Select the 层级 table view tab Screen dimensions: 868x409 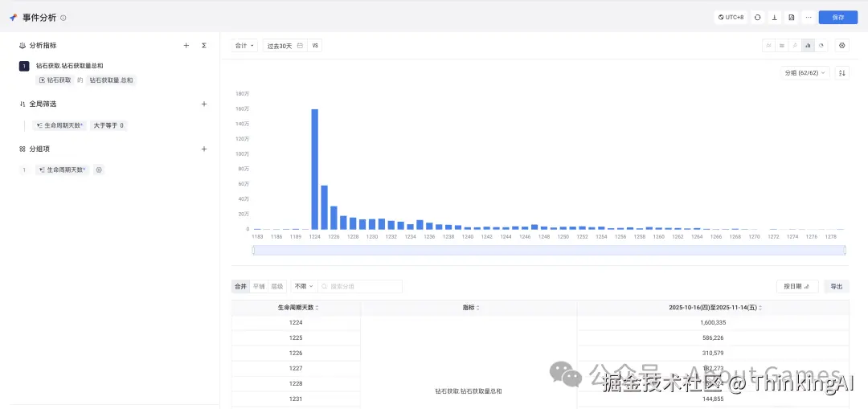[276, 286]
